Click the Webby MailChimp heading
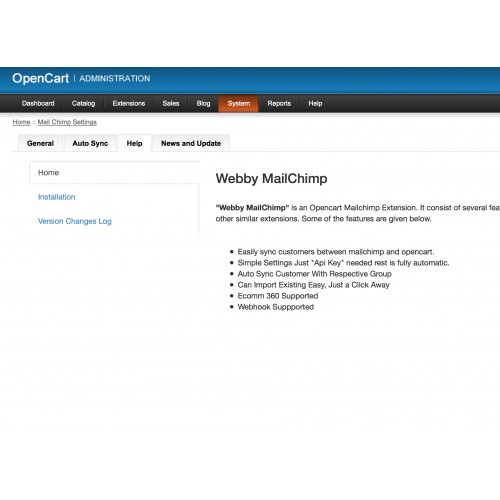Image resolution: width=500 pixels, height=500 pixels. 271,179
